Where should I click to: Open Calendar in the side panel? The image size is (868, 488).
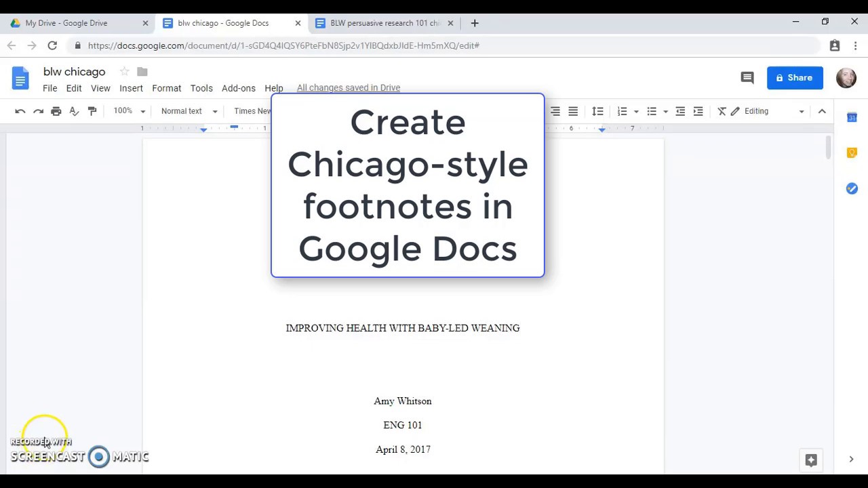click(852, 117)
